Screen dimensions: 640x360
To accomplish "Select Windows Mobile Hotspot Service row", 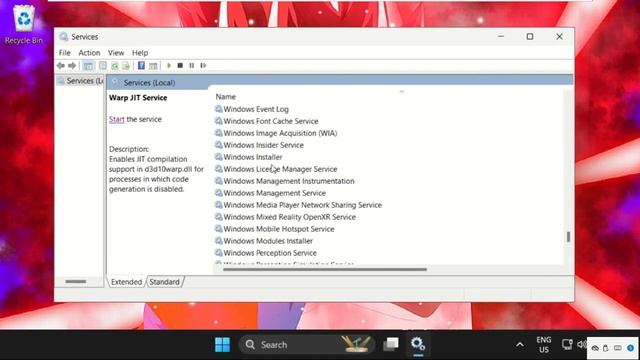I will pos(274,229).
